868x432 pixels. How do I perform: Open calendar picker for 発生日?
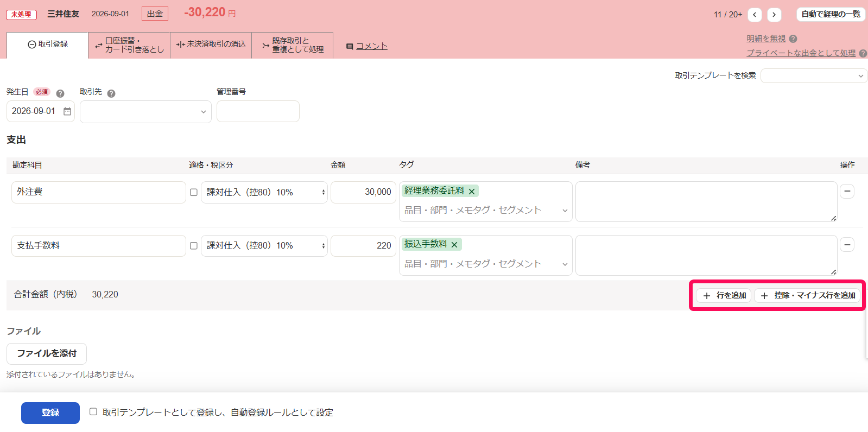pyautogui.click(x=67, y=111)
